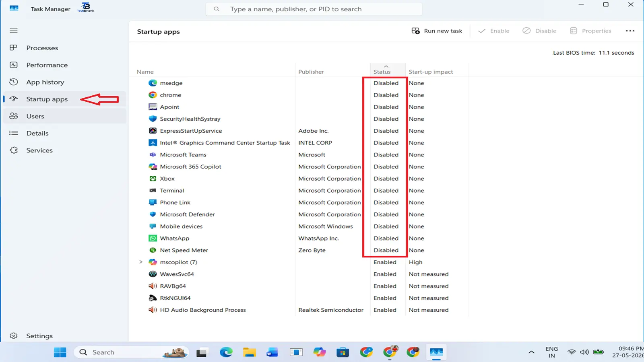Click the WavesSvc64 icon
This screenshot has height=362, width=644.
[153, 274]
